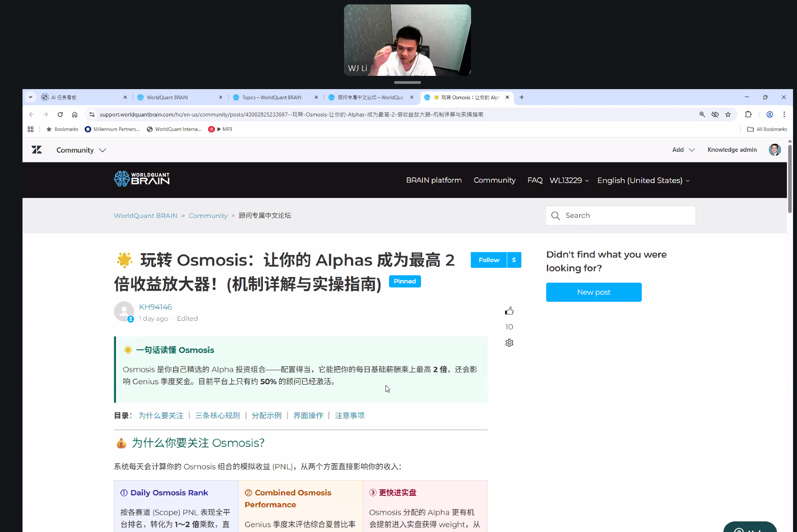Screen dimensions: 797x532
Task: Click the Follow button
Action: [x=489, y=260]
